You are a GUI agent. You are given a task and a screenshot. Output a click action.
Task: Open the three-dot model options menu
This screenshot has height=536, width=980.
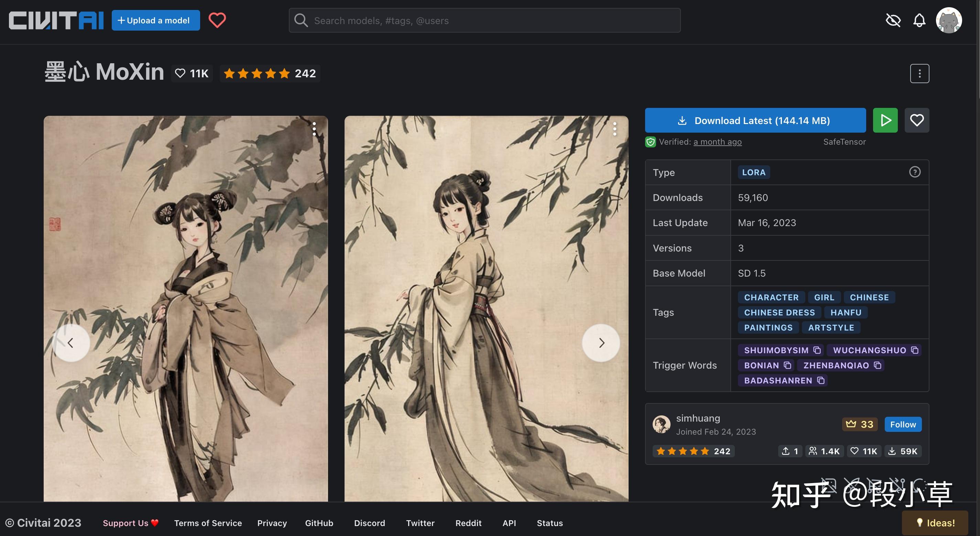[x=919, y=74]
